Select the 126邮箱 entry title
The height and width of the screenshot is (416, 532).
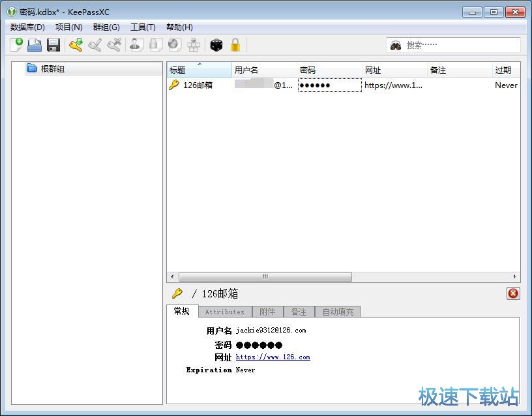198,85
